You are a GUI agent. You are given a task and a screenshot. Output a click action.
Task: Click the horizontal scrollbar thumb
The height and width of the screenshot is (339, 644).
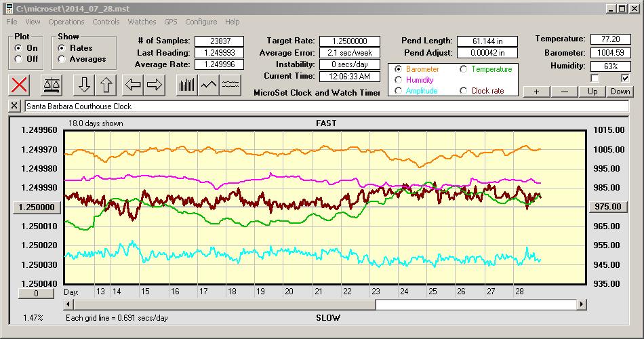224,304
